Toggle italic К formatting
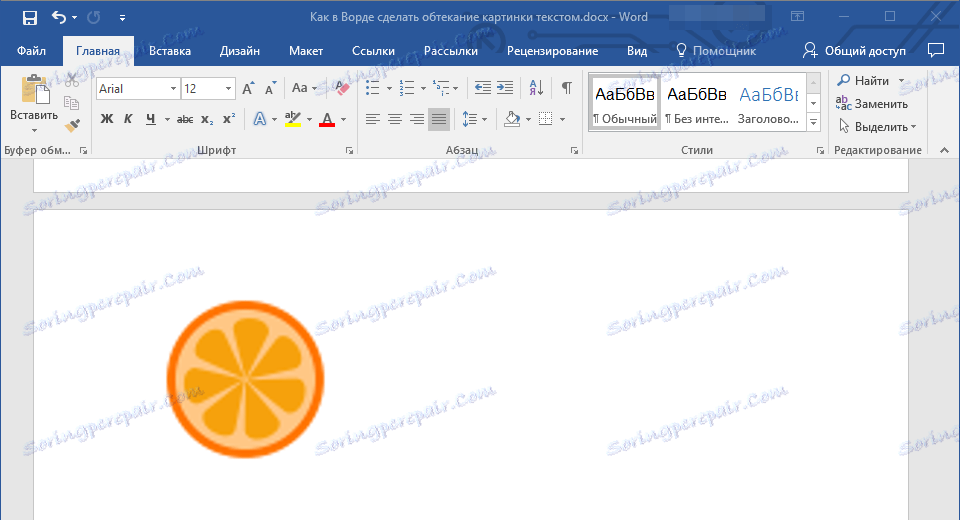 coord(128,119)
